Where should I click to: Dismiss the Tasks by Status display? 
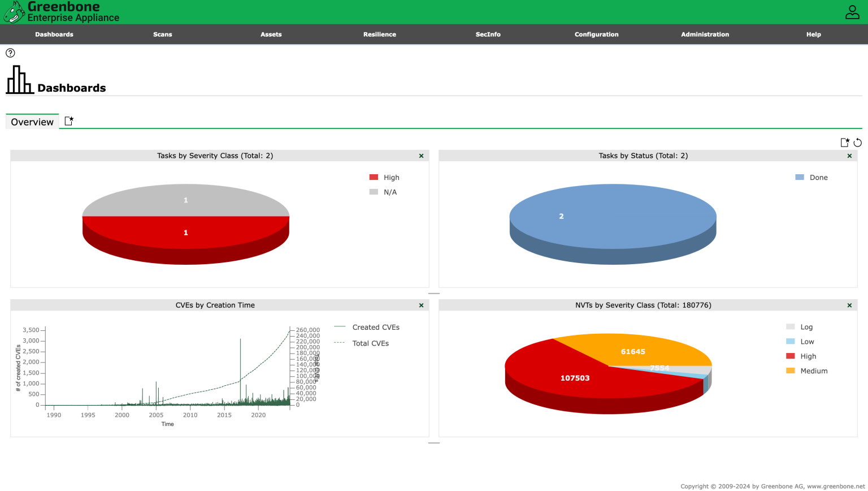click(x=849, y=156)
